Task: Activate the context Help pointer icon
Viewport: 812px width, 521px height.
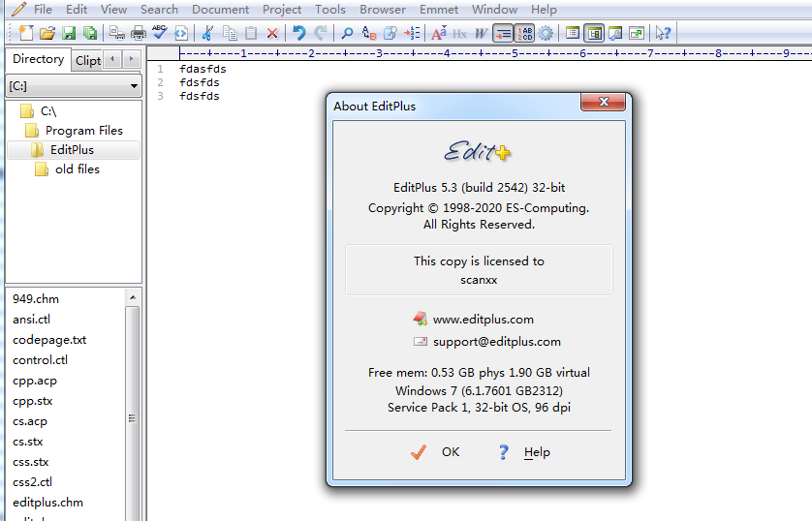Action: pyautogui.click(x=663, y=33)
